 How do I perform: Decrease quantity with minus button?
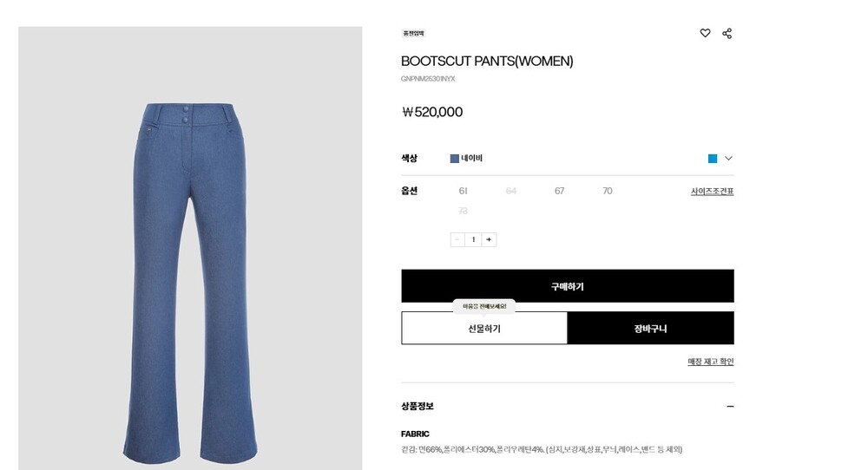tap(457, 239)
